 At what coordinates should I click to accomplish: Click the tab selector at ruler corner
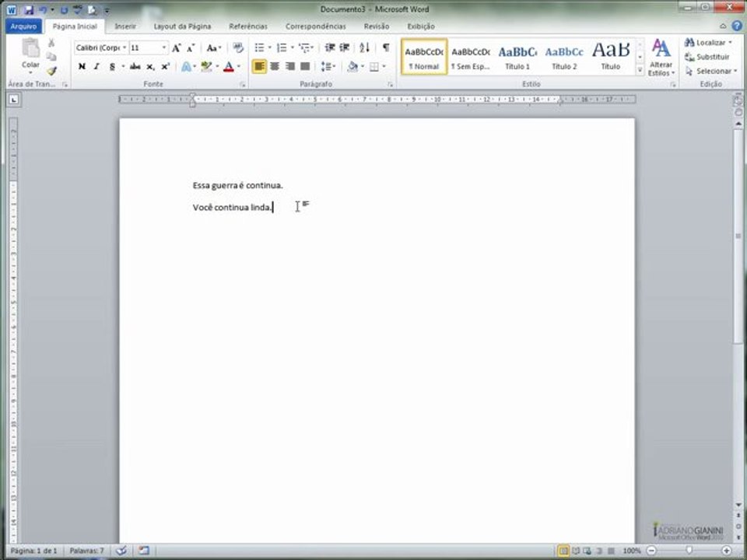point(13,100)
